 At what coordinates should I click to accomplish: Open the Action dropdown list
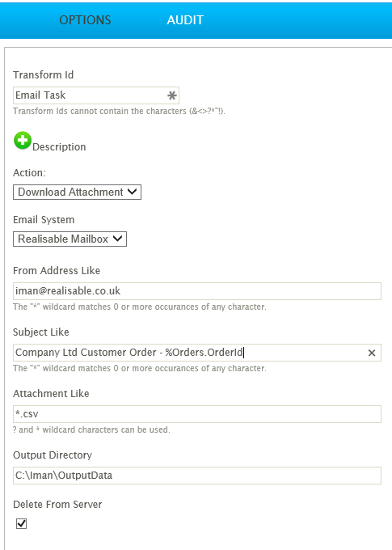pyautogui.click(x=77, y=192)
